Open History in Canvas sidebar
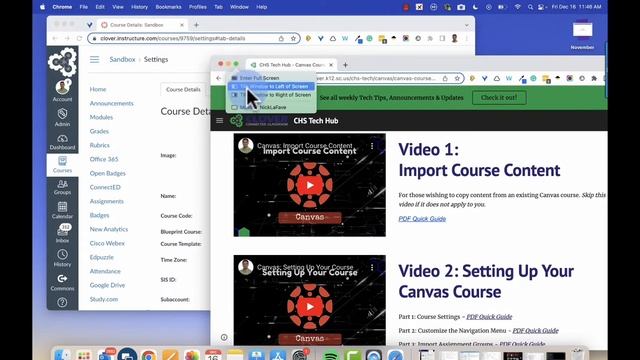Screen dimensions: 640x360 pos(62,258)
